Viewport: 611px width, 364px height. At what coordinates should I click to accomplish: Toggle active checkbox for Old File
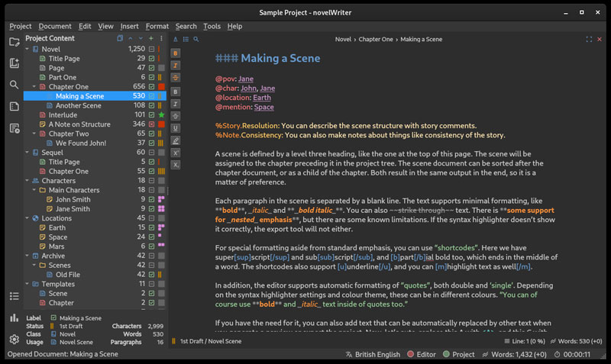[x=151, y=275]
